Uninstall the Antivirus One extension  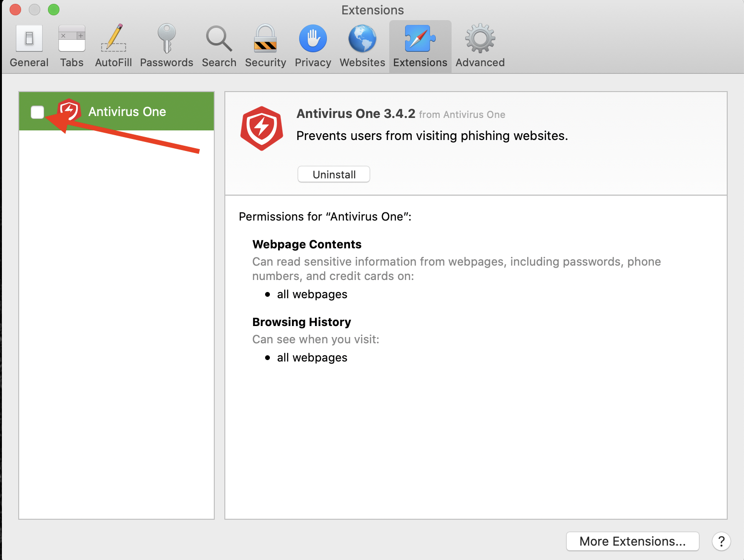click(334, 175)
